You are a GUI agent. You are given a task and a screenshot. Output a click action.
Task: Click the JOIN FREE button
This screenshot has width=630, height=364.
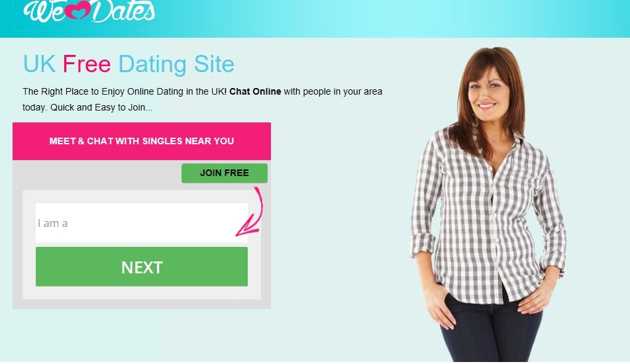click(224, 173)
